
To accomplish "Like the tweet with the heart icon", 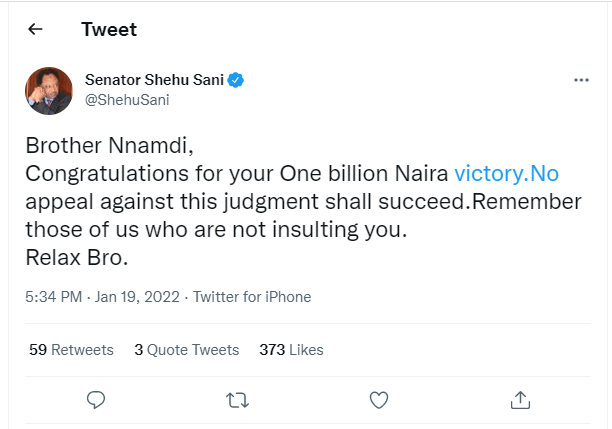I will 379,400.
